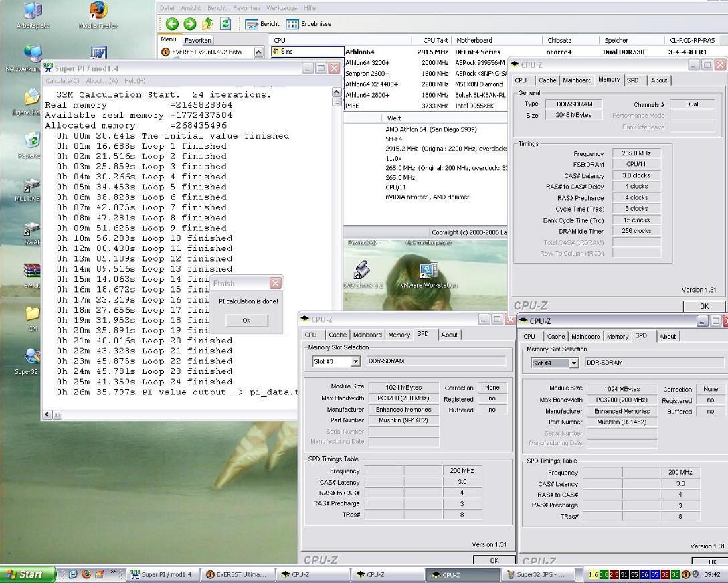
Task: Click 41.9 ns result cell
Action: point(307,52)
